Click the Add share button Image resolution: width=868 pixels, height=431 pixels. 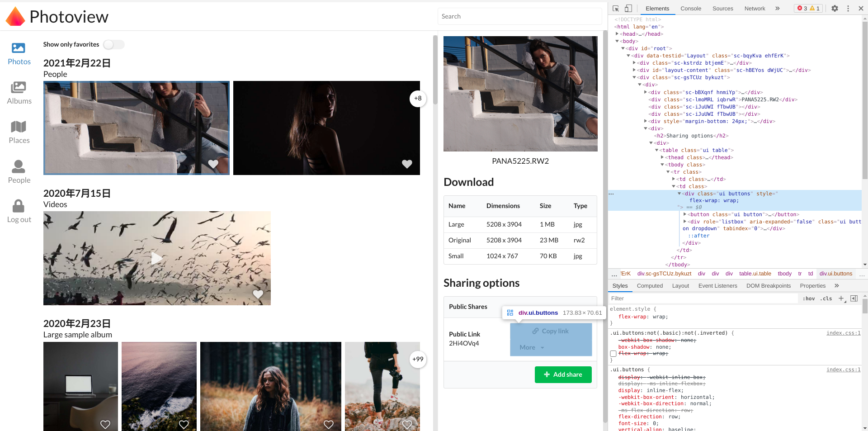click(563, 374)
